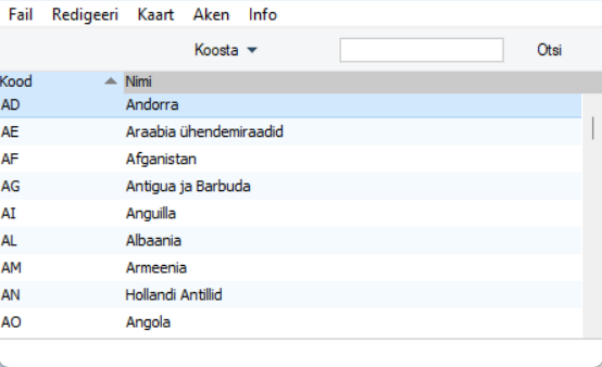The image size is (602, 367).
Task: Sort by the Kood column header
Action: 61,81
